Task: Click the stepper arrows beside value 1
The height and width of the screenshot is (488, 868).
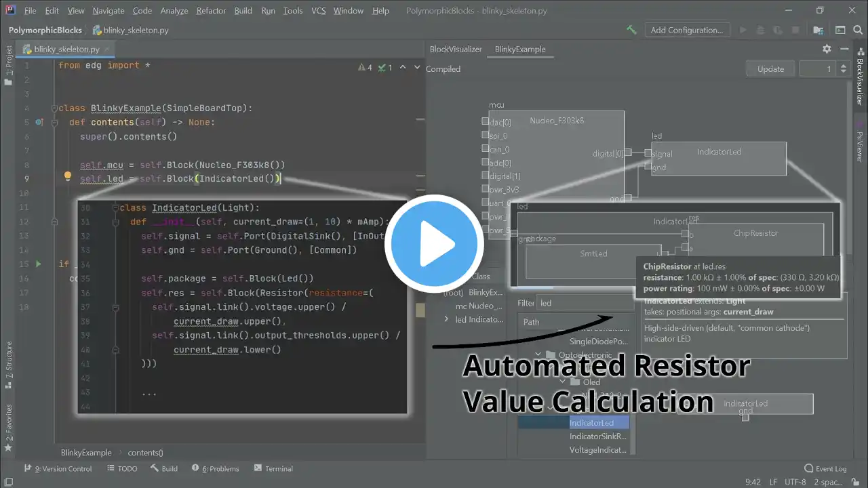Action: point(843,68)
